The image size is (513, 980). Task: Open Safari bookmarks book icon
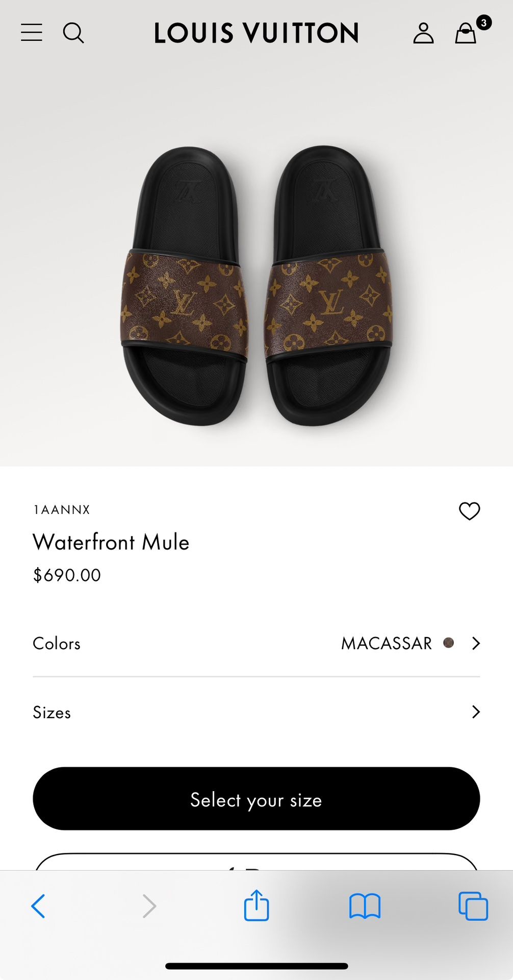click(x=365, y=906)
